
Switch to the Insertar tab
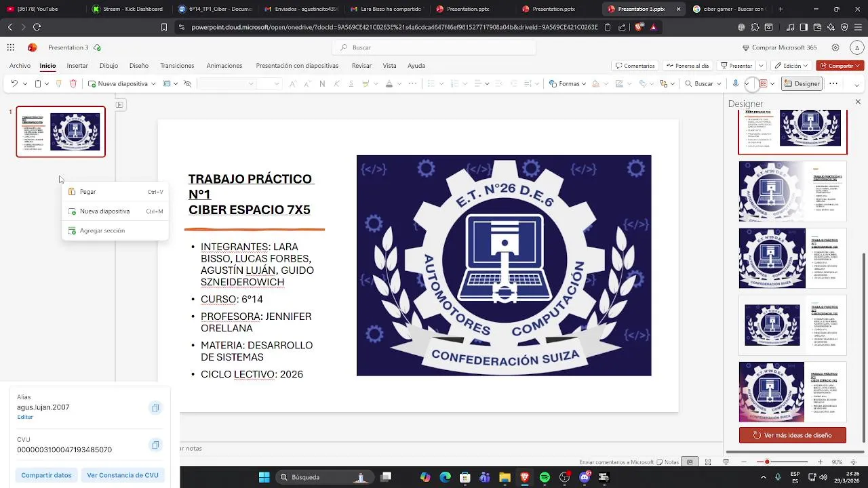[x=77, y=66]
